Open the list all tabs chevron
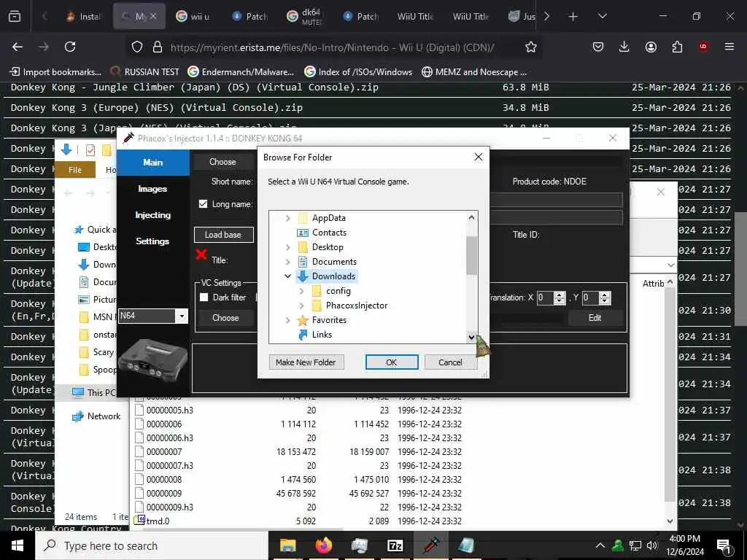Image resolution: width=747 pixels, height=560 pixels. (x=603, y=17)
